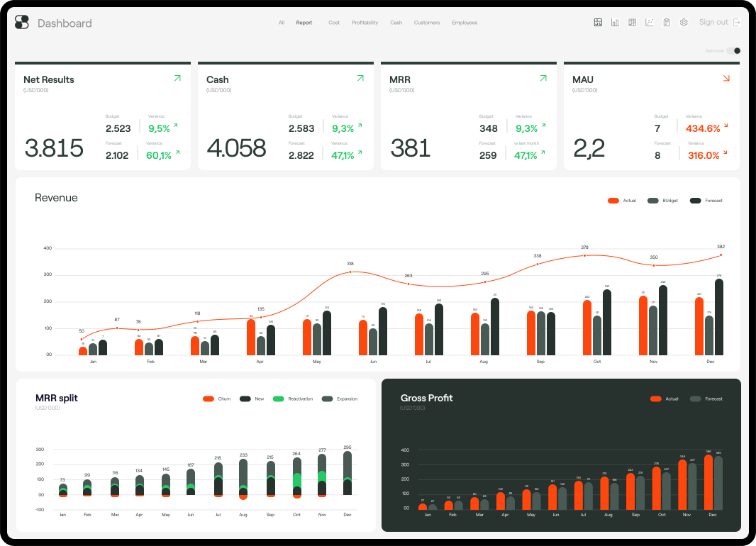Click the MAU value 2,2

point(589,148)
